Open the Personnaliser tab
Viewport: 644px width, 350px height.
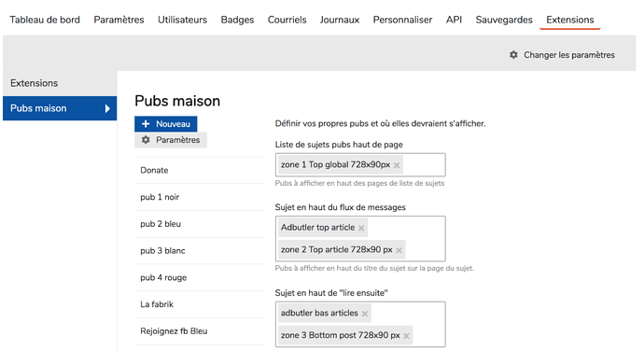[x=402, y=20]
